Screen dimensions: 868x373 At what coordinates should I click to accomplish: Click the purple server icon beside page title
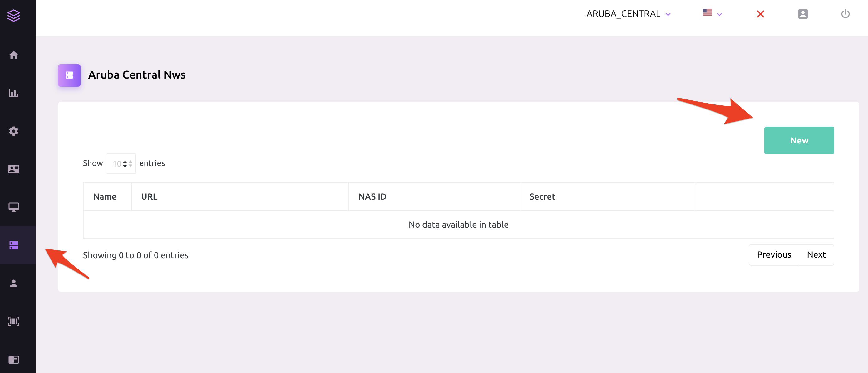[x=69, y=75]
